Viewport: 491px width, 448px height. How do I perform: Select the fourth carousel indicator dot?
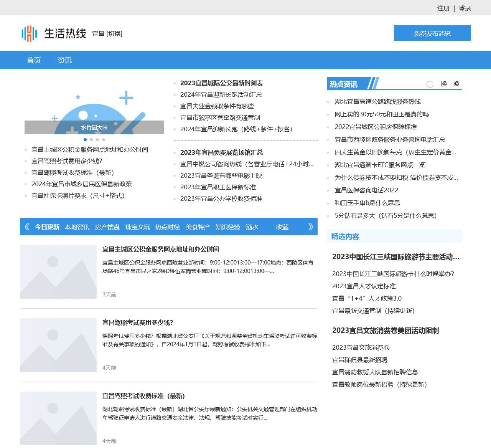[x=103, y=140]
